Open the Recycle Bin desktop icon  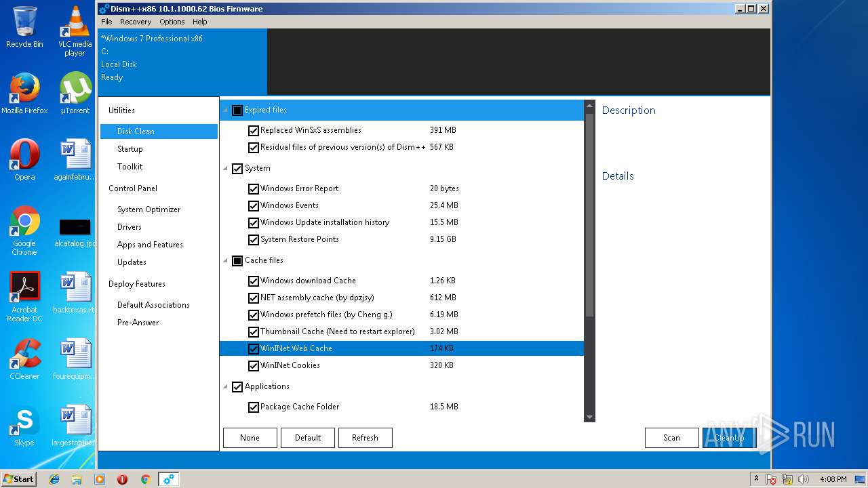(24, 27)
